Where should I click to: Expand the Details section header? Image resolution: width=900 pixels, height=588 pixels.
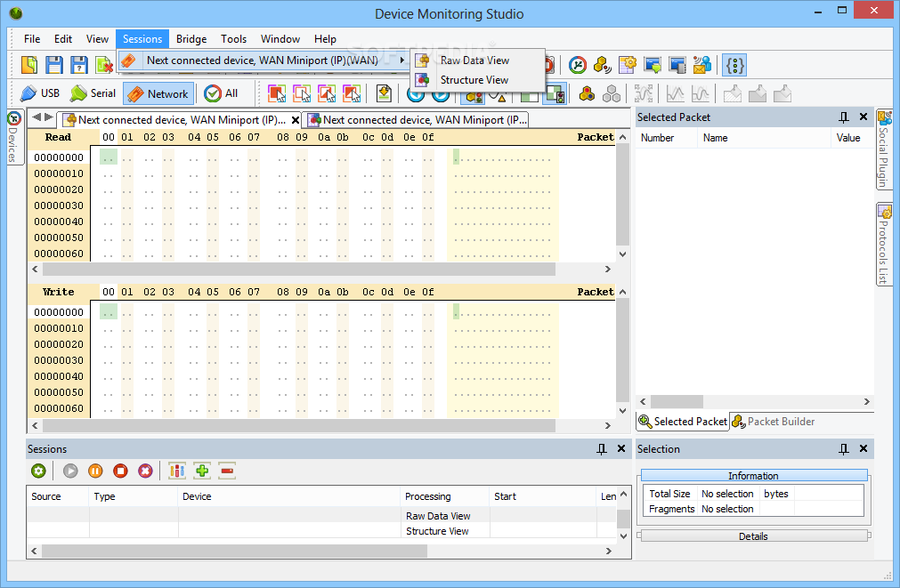[754, 536]
